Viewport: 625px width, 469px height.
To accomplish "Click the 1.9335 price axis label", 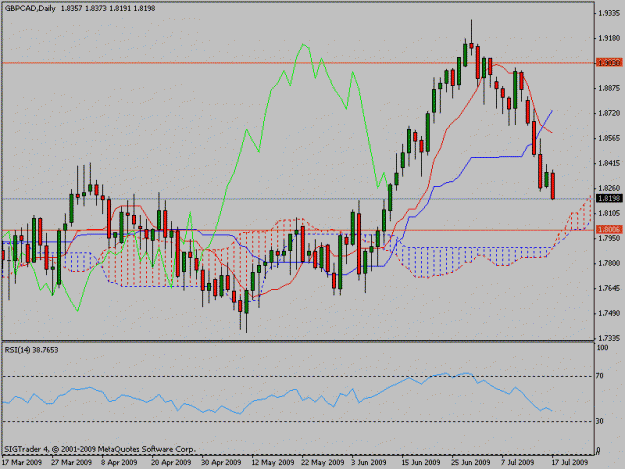I will pos(609,13).
